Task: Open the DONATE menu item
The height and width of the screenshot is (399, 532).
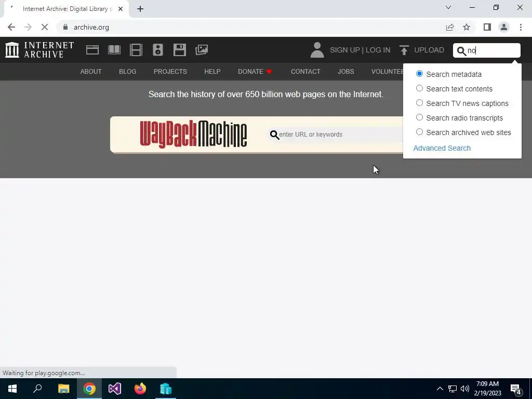Action: [x=255, y=72]
